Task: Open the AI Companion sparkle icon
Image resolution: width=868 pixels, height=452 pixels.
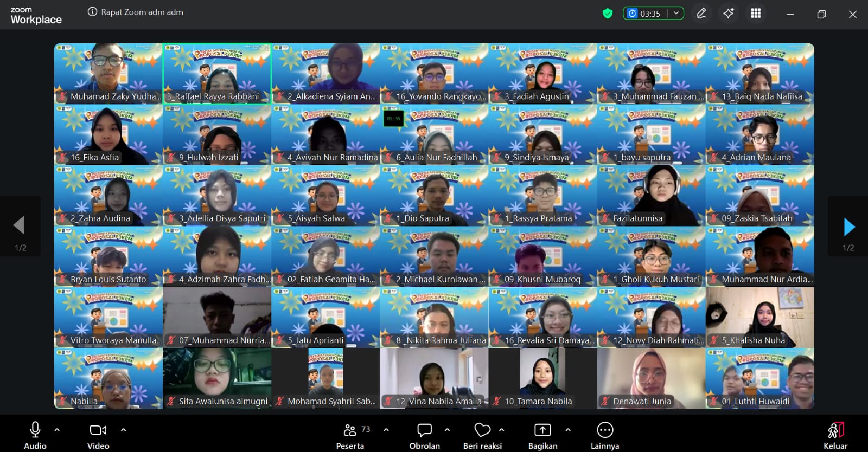Action: pyautogui.click(x=729, y=14)
